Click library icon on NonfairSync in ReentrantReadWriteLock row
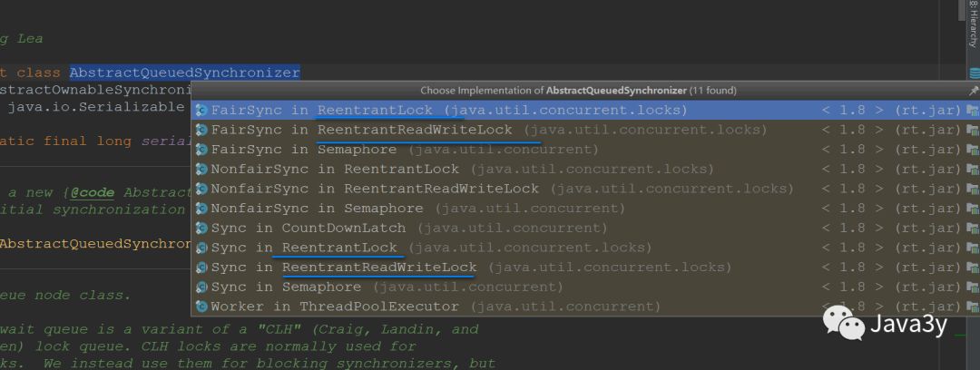Image resolution: width=980 pixels, height=370 pixels. 973,189
